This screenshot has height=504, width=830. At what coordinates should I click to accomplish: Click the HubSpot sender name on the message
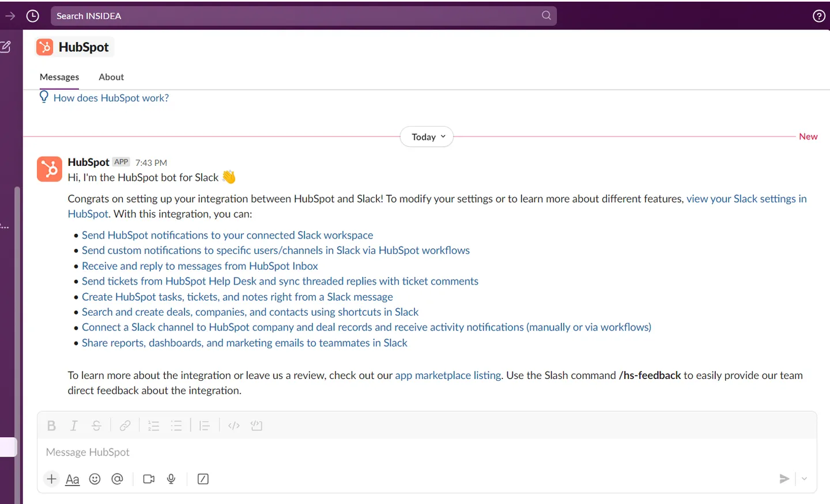[x=88, y=162]
